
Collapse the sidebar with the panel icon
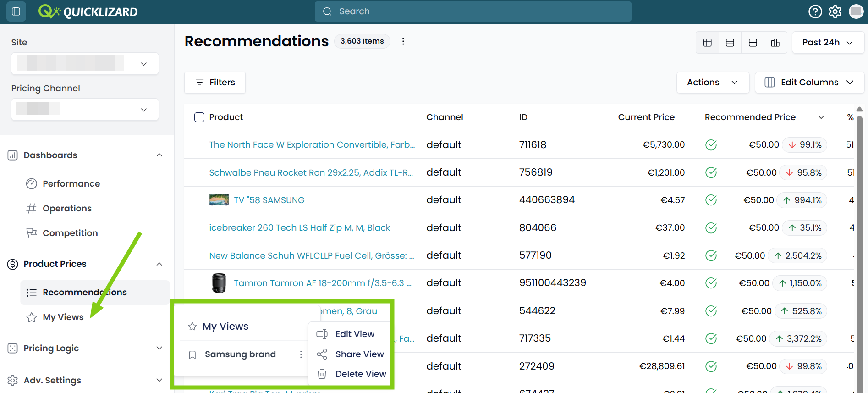click(16, 11)
